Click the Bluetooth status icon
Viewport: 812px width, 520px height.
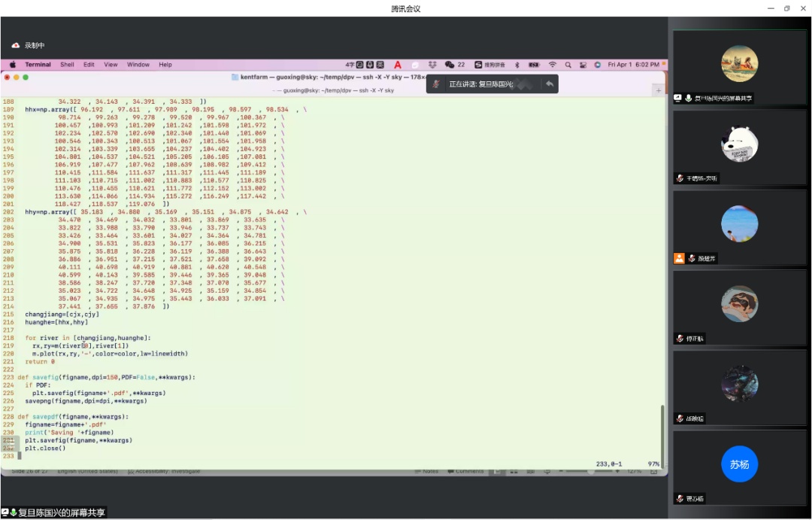517,65
